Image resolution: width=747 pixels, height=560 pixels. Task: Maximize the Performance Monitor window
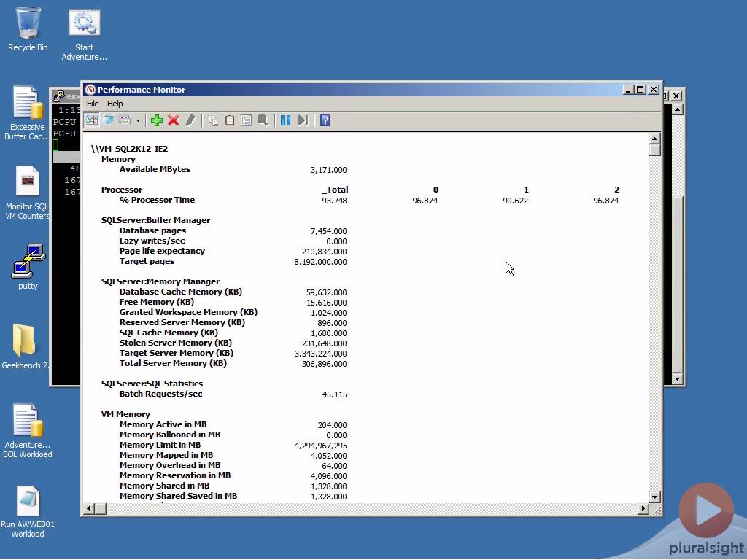point(640,90)
